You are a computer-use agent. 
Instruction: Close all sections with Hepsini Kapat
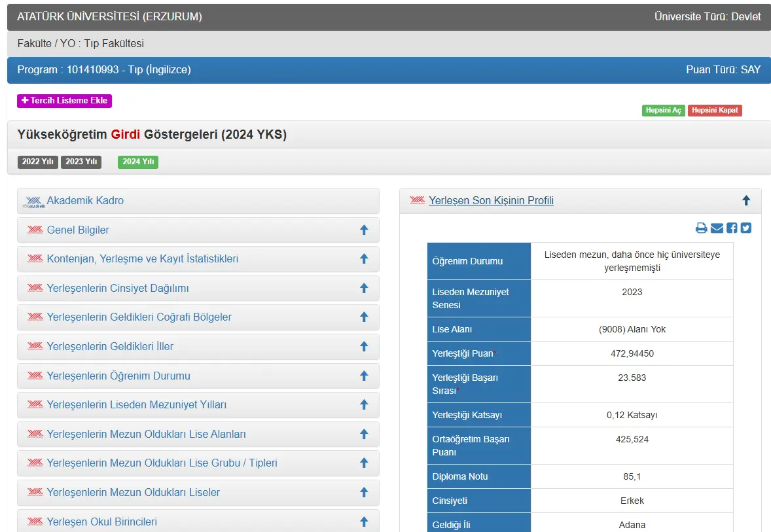click(715, 110)
